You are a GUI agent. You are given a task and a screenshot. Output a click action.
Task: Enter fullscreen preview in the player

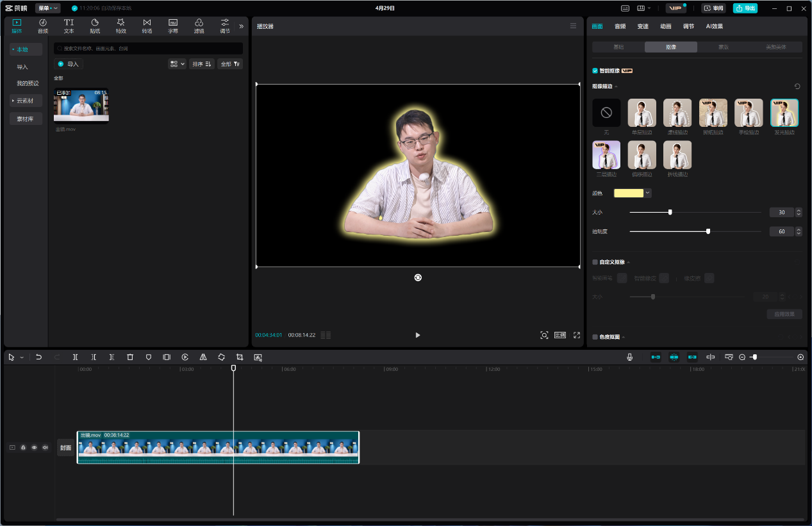[577, 335]
